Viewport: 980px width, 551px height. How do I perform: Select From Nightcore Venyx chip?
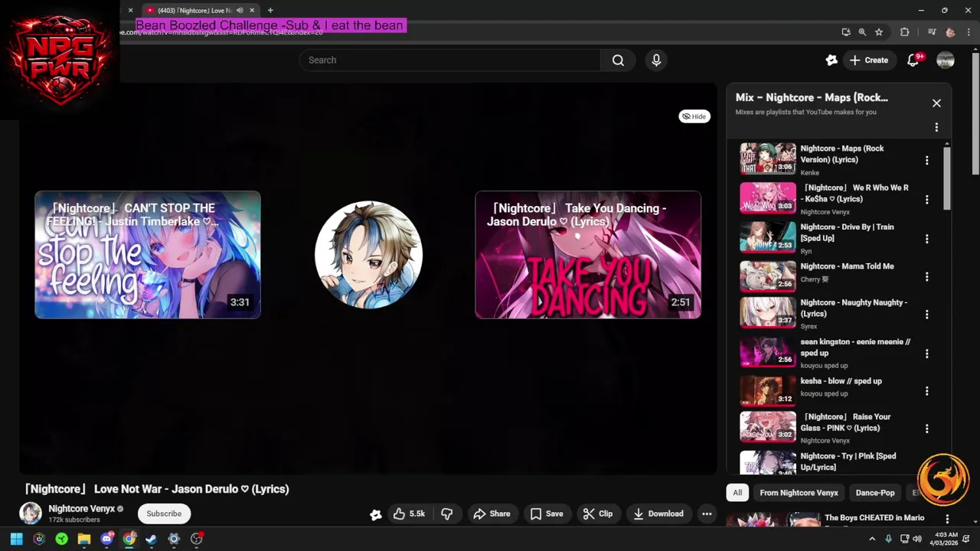click(799, 493)
